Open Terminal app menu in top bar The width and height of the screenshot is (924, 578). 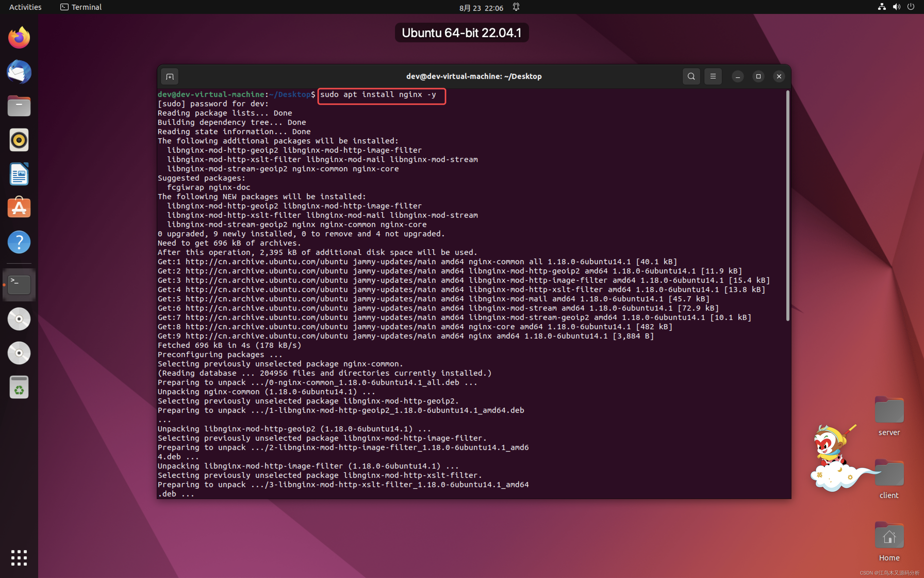[81, 7]
